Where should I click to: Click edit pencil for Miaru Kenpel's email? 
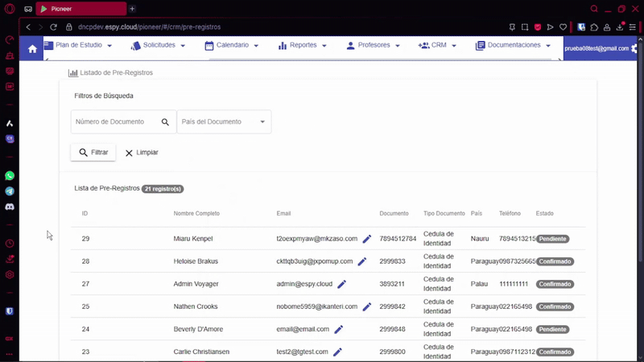[x=367, y=239]
